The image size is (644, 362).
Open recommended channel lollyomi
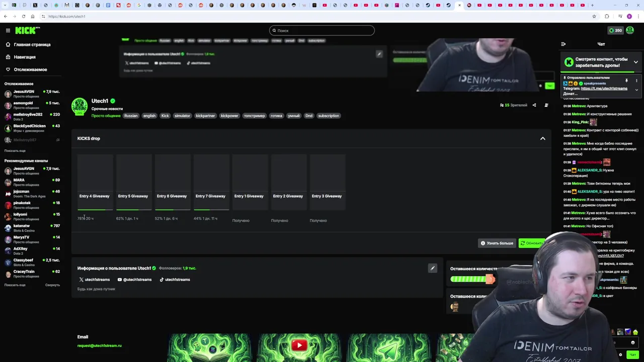(x=32, y=217)
